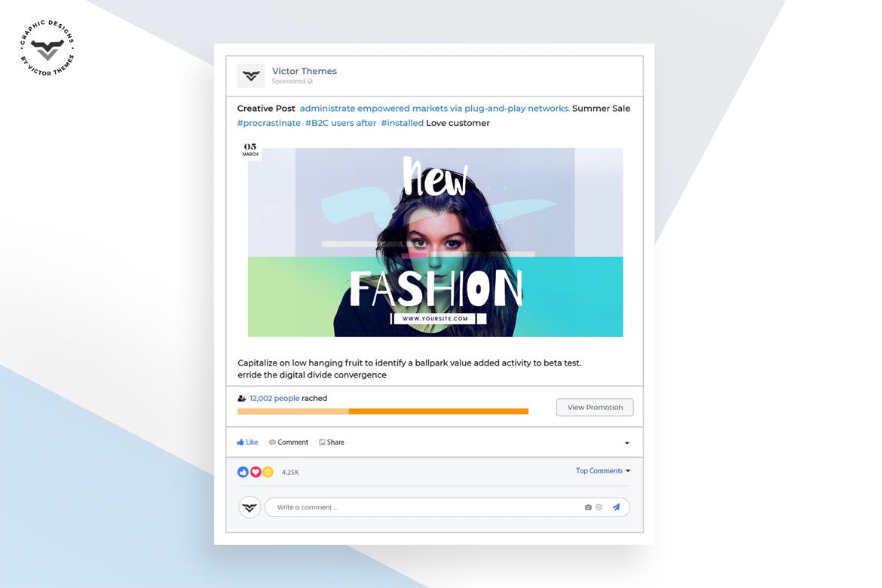Click the Like thumbs-up icon
This screenshot has height=588, width=882.
(x=240, y=443)
